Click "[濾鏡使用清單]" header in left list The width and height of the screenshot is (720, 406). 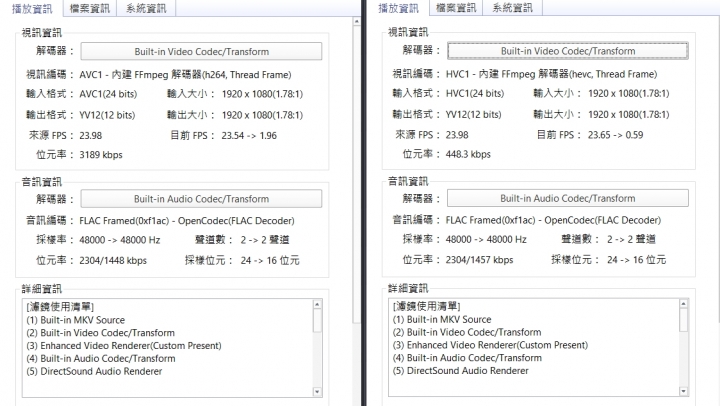pyautogui.click(x=60, y=307)
